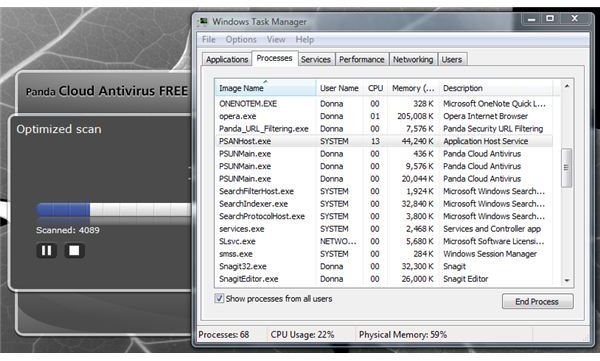The image size is (600, 361).
Task: Select PSUNMain.exe using 20,044 K memory
Action: (x=384, y=179)
